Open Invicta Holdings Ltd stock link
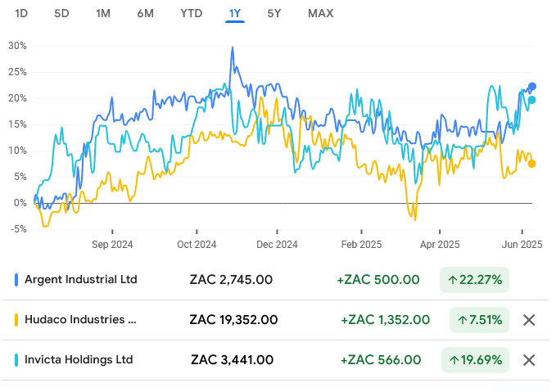This screenshot has width=556, height=392. point(79,360)
